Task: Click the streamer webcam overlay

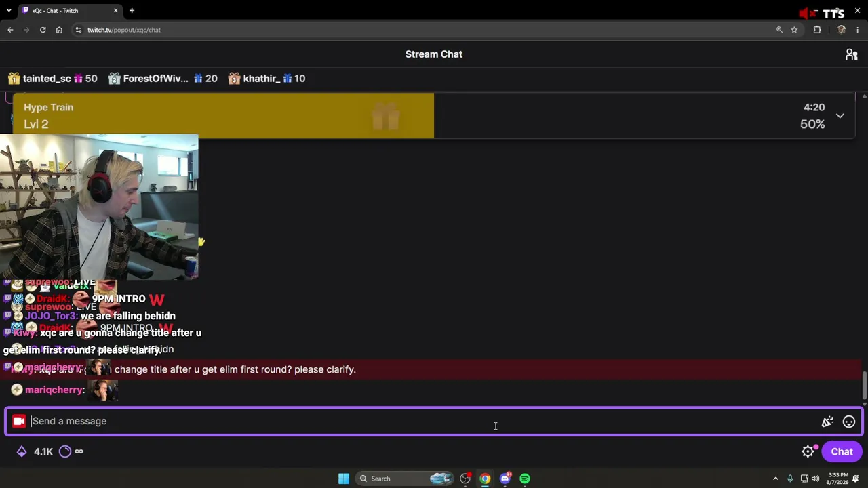Action: pyautogui.click(x=99, y=207)
